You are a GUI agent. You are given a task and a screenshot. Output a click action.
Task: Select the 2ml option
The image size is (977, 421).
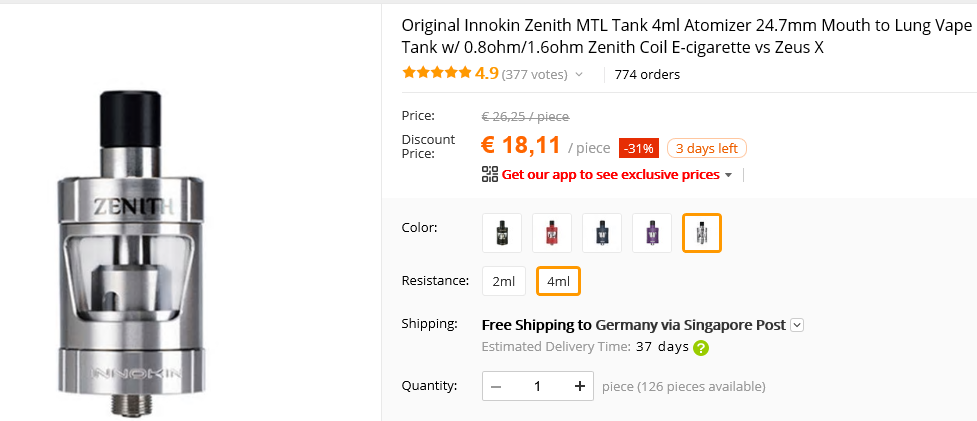(x=503, y=282)
